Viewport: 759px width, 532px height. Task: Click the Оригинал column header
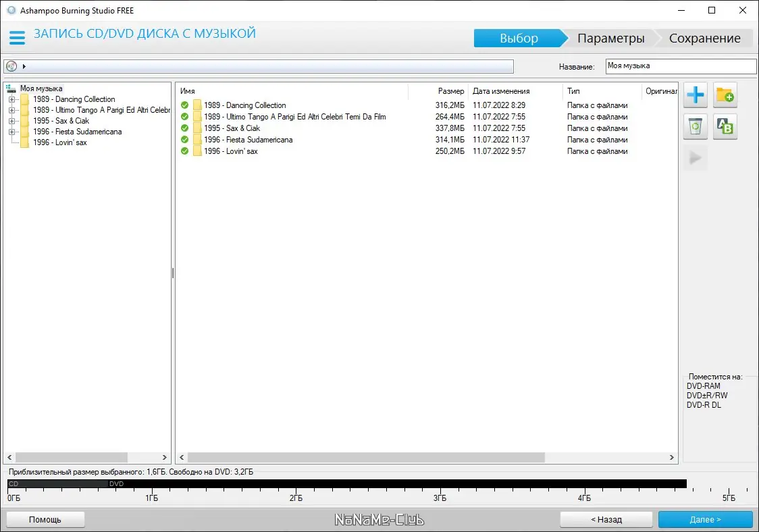coord(660,91)
